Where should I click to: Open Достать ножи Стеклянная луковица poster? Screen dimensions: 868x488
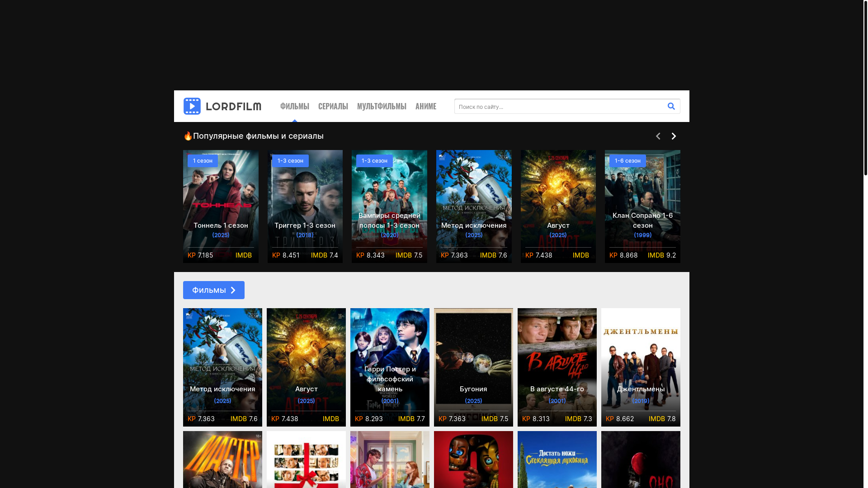[557, 460]
